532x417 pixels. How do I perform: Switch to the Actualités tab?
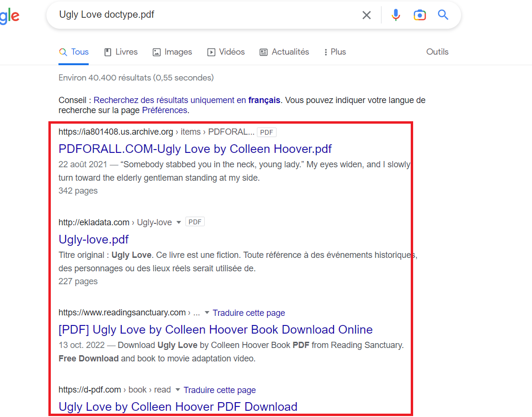284,52
